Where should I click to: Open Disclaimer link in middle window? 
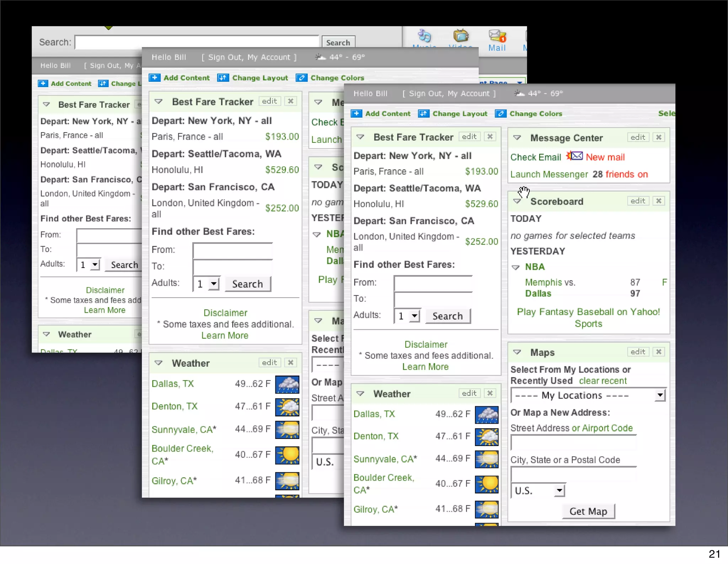pyautogui.click(x=225, y=313)
